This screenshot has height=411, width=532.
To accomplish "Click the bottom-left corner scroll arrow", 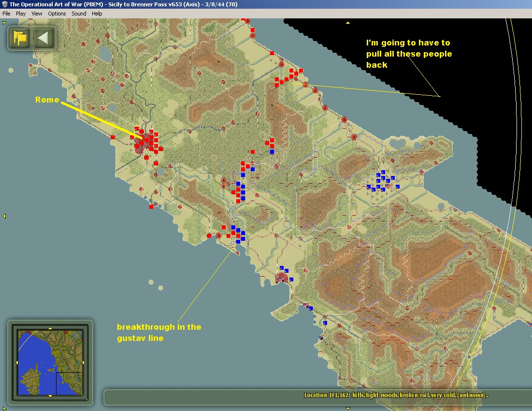I will click(x=4, y=408).
